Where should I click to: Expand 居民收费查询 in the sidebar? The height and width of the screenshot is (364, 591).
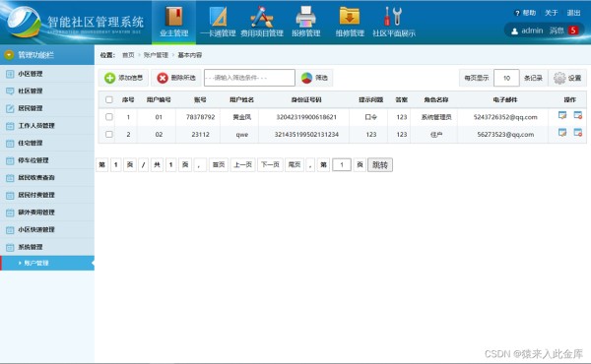47,178
